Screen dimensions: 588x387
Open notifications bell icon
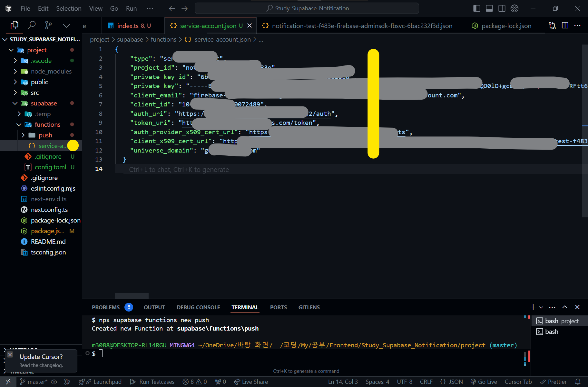[578, 382]
